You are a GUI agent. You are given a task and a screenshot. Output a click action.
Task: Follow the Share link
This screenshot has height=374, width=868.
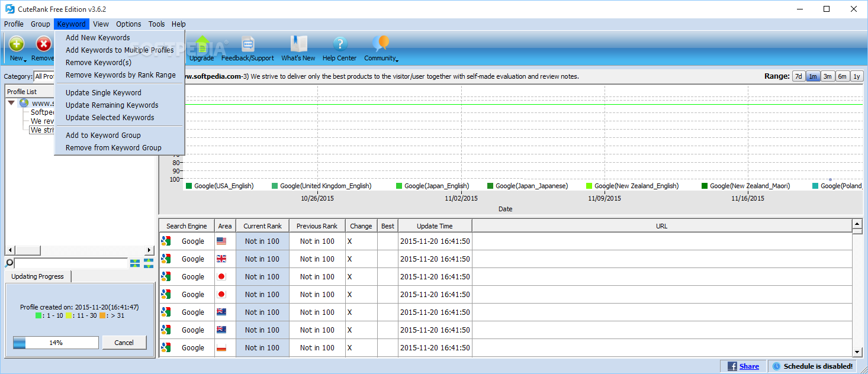(749, 366)
